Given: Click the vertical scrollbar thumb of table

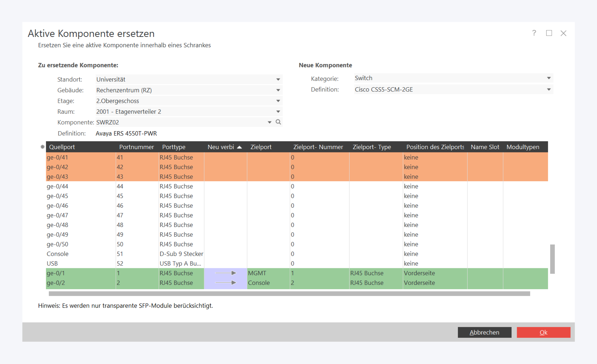Looking at the screenshot, I should point(552,259).
